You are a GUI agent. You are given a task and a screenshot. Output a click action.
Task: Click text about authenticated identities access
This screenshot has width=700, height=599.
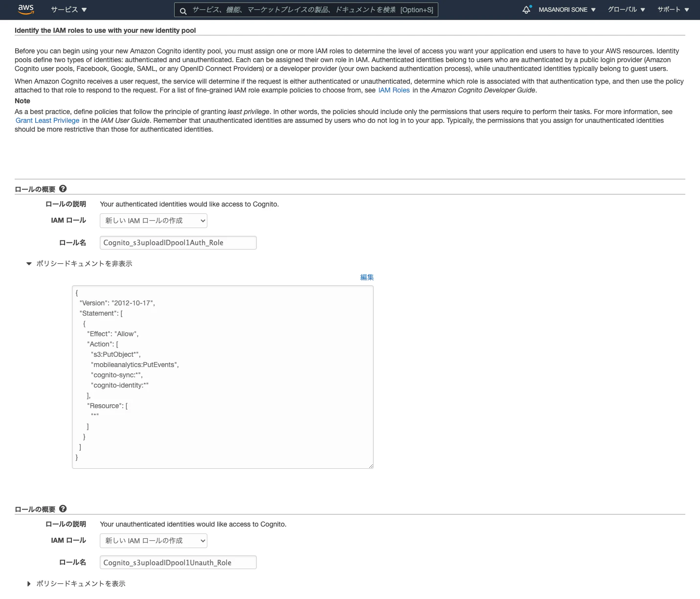click(189, 204)
